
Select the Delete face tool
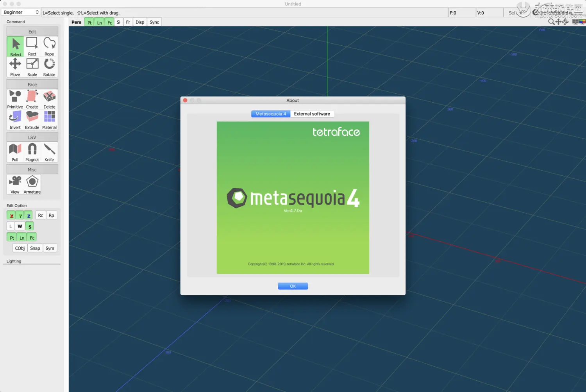tap(49, 100)
